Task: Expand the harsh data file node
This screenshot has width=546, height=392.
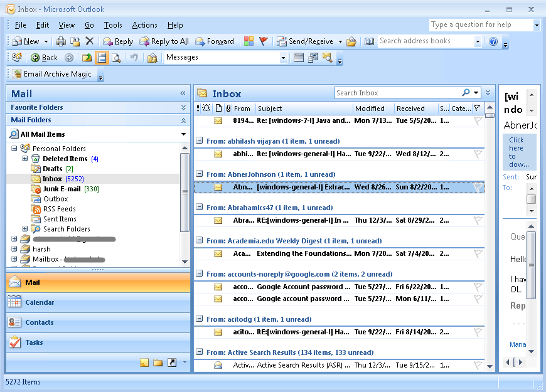Action: (x=14, y=249)
